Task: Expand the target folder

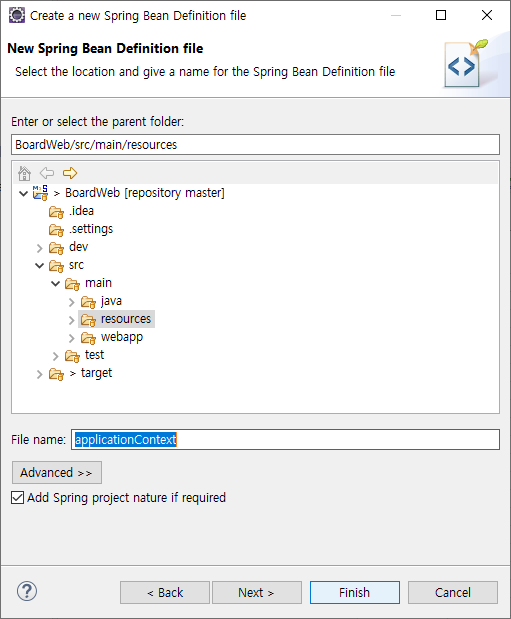Action: (x=39, y=374)
